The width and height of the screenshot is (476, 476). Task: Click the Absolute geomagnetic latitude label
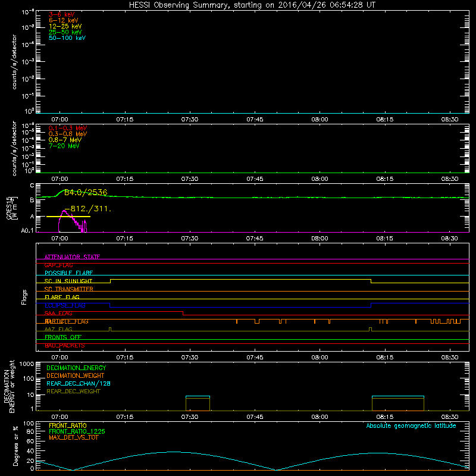[x=411, y=426]
